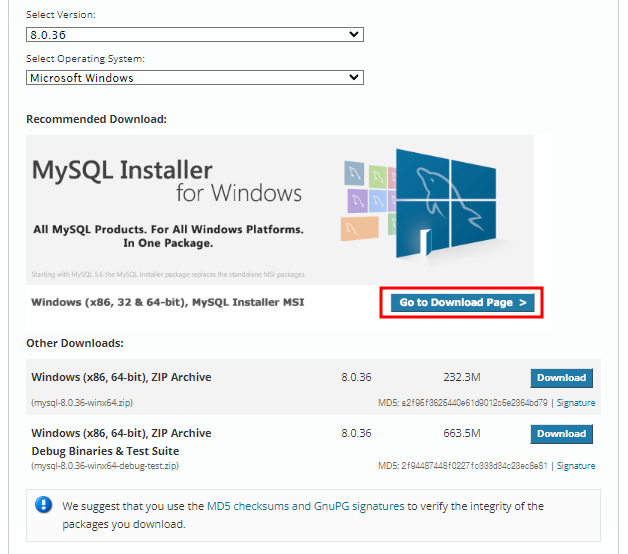
Task: Click the Debug Binaries & Test Suite label
Action: [105, 451]
